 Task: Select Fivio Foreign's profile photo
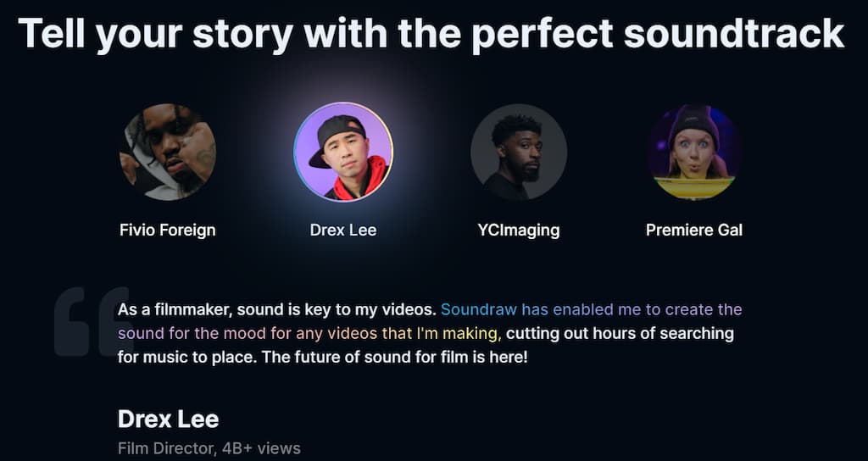point(168,152)
